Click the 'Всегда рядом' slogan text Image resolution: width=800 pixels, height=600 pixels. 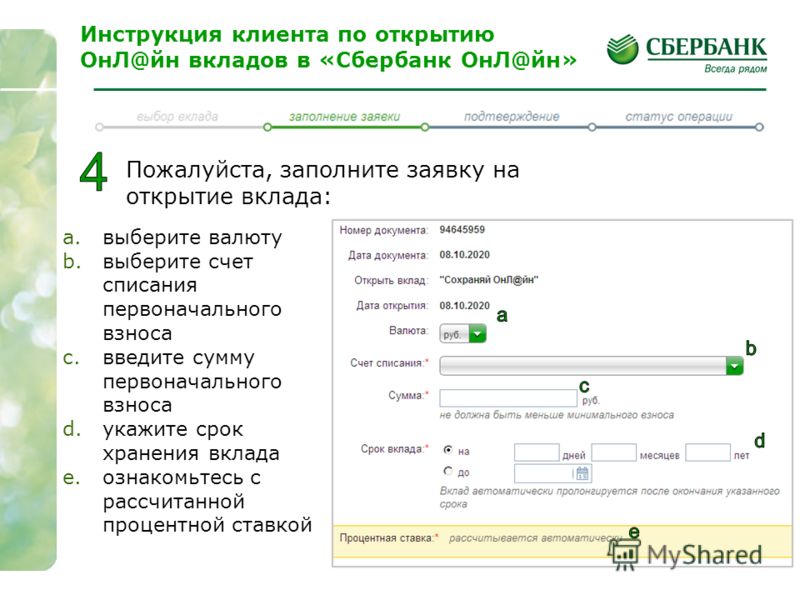click(735, 68)
